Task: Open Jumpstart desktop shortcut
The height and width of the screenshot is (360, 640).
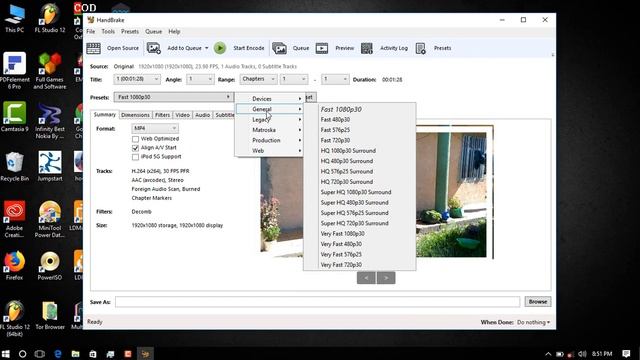Action: pyautogui.click(x=50, y=167)
